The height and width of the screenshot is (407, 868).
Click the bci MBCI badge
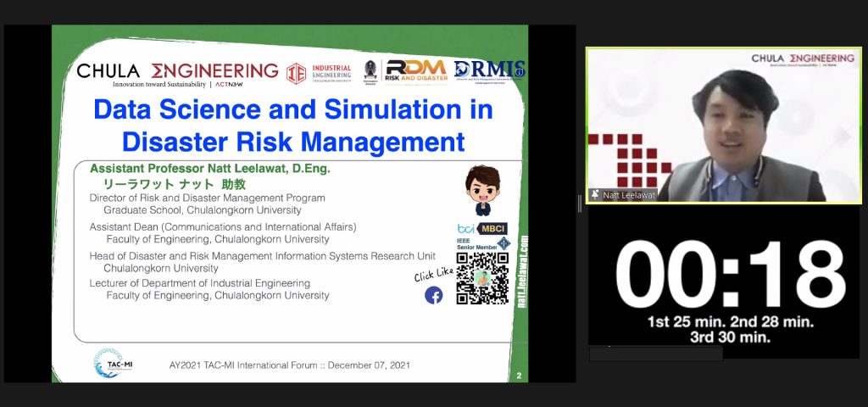(482, 229)
